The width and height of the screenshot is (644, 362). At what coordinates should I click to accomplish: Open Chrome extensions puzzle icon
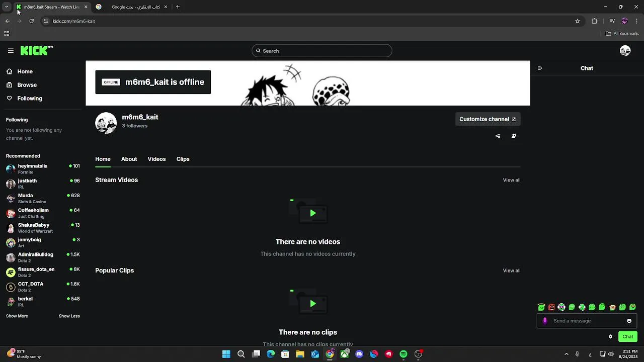coord(594,21)
